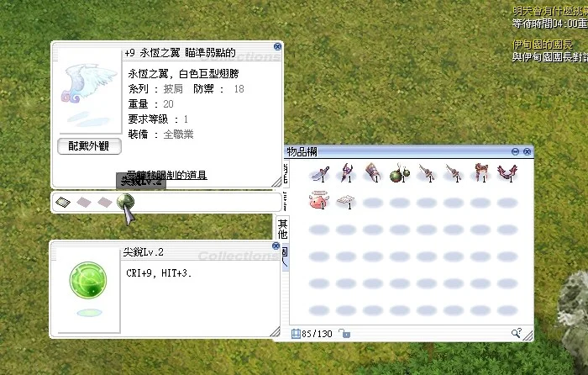This screenshot has height=375, width=588.
Task: Minimize the 物品欄 inventory window
Action: (515, 151)
